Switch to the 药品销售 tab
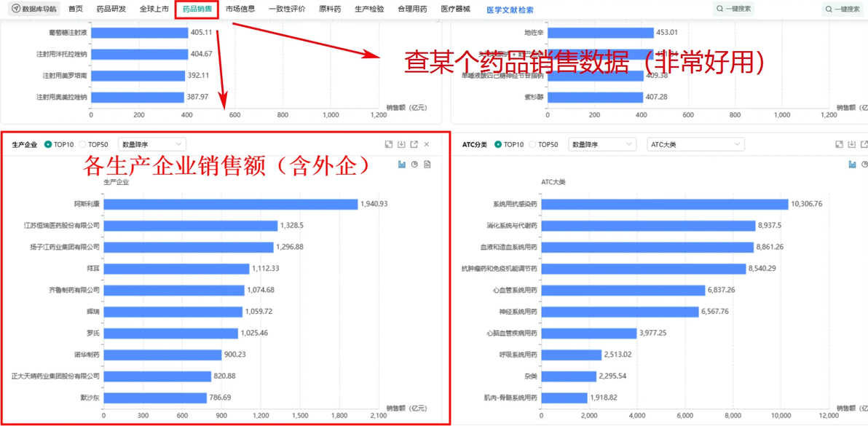 (x=197, y=9)
